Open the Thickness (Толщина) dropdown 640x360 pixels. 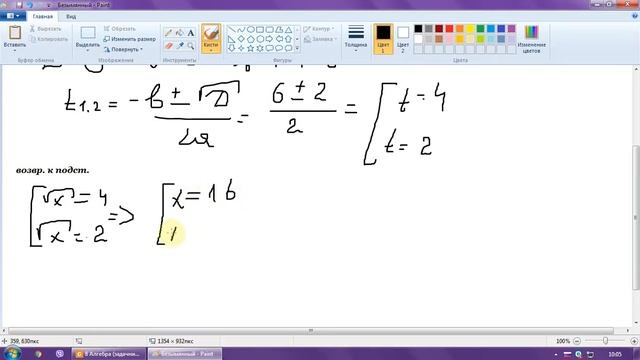(356, 38)
